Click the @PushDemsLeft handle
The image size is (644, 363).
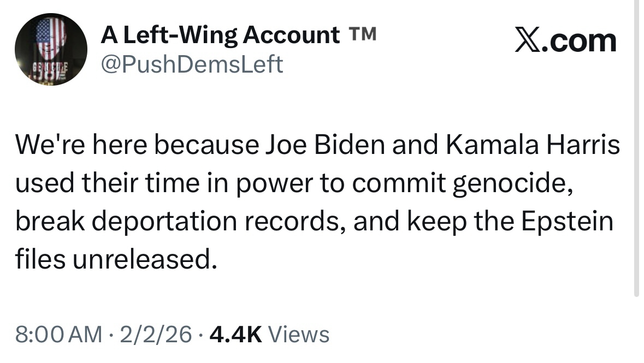[192, 65]
